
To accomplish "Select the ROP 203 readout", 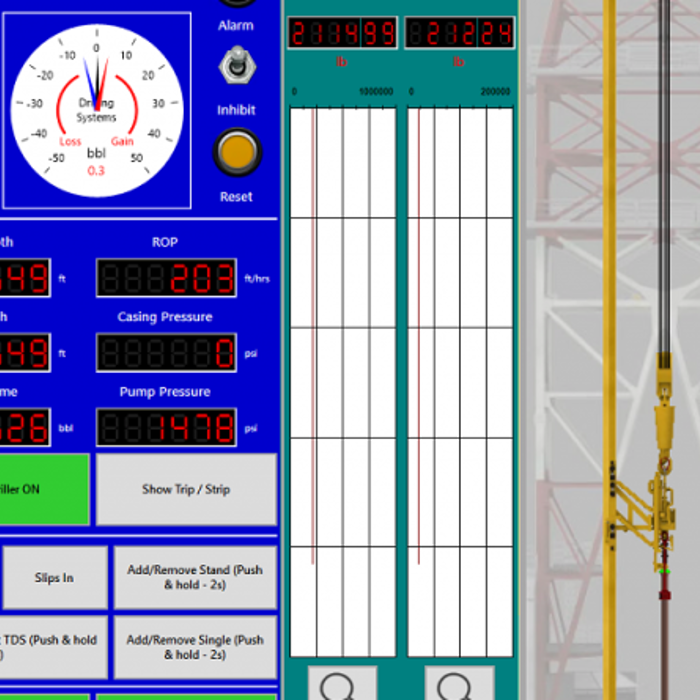I will click(167, 278).
